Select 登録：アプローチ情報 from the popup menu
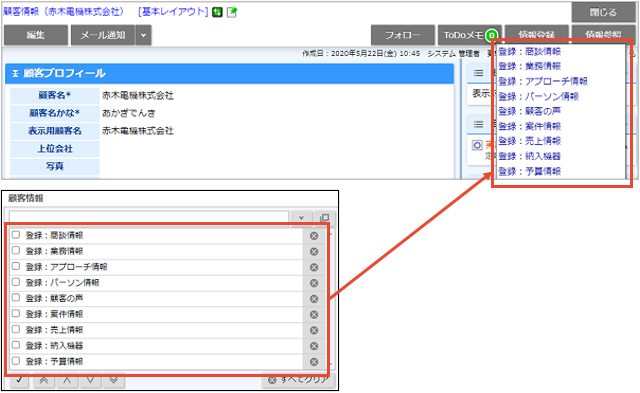The width and height of the screenshot is (640, 393). tap(543, 81)
